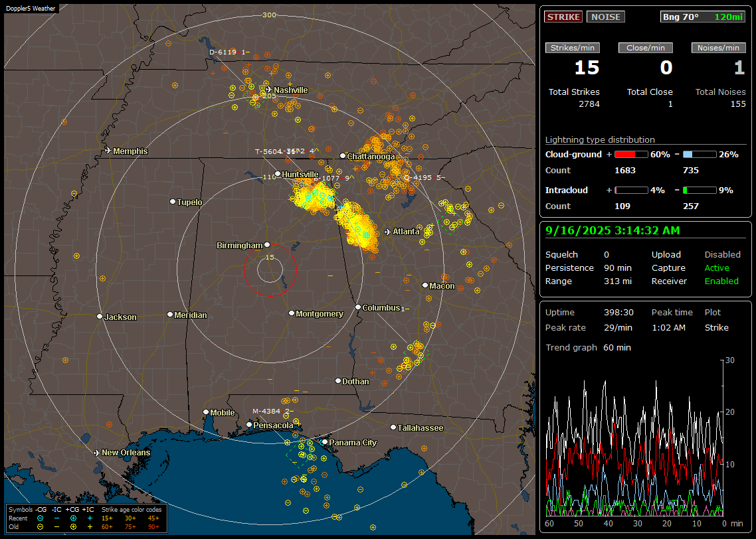The image size is (756, 539).
Task: Select the Jackson city dot
Action: point(100,317)
